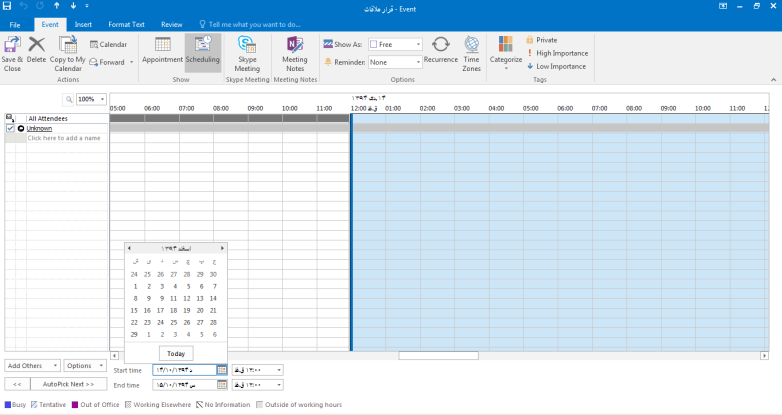
Task: Toggle the checkbox next to Unknown attendee
Action: click(10, 128)
